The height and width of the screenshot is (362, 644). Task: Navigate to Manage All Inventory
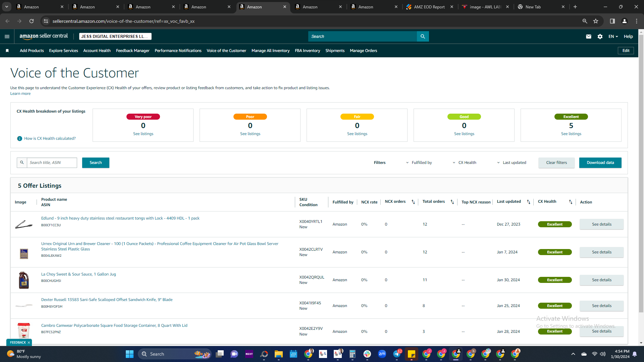tap(270, 51)
